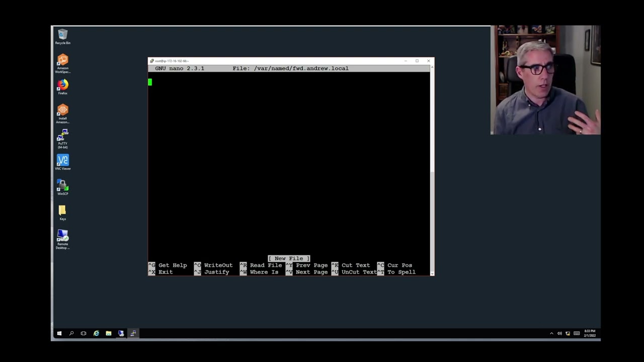Click the ^G Get Help shortcut label

click(x=168, y=265)
